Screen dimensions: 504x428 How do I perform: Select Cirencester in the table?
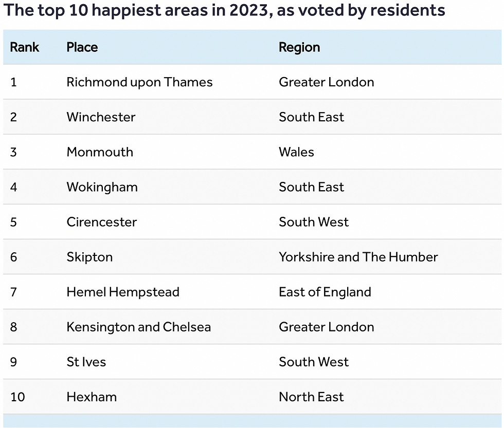click(101, 222)
